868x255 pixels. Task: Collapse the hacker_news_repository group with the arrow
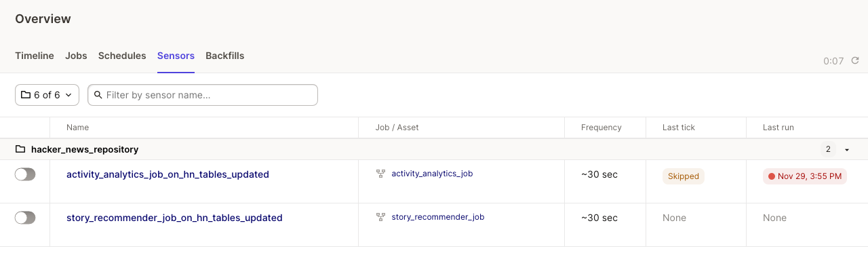[x=847, y=150]
